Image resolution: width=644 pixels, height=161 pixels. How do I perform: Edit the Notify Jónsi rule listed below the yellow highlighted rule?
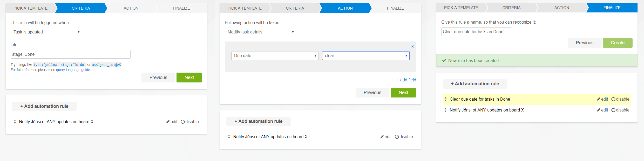coord(602,110)
